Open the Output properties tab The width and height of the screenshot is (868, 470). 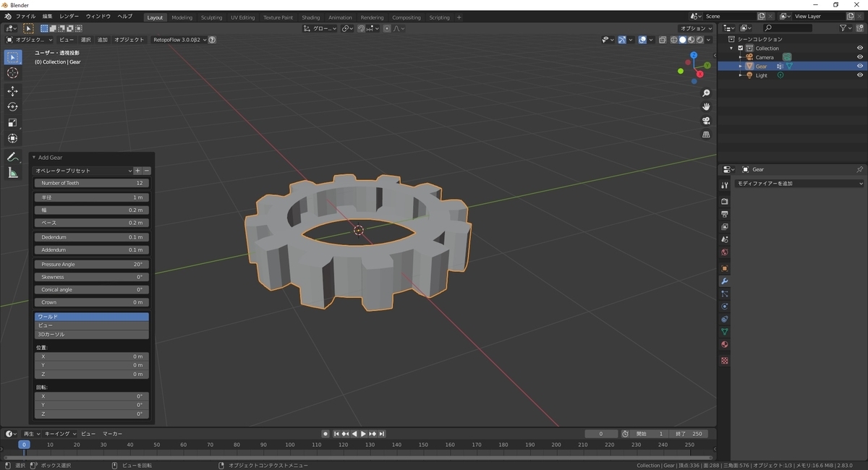point(724,214)
